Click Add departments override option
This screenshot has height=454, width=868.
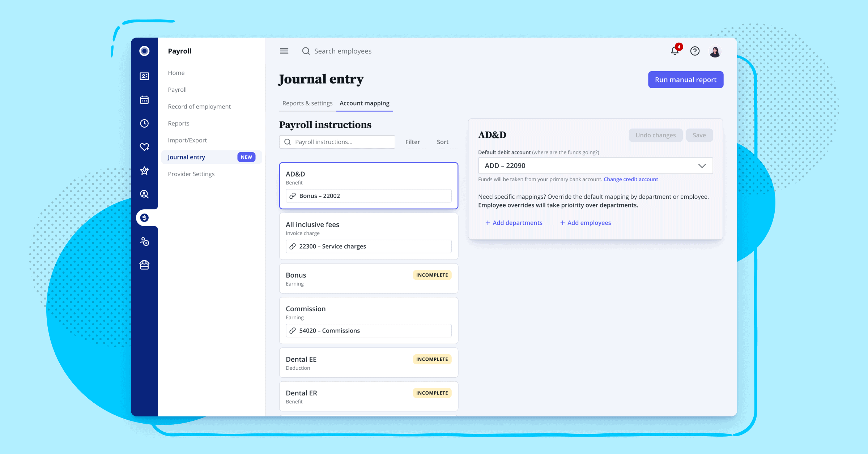click(513, 222)
